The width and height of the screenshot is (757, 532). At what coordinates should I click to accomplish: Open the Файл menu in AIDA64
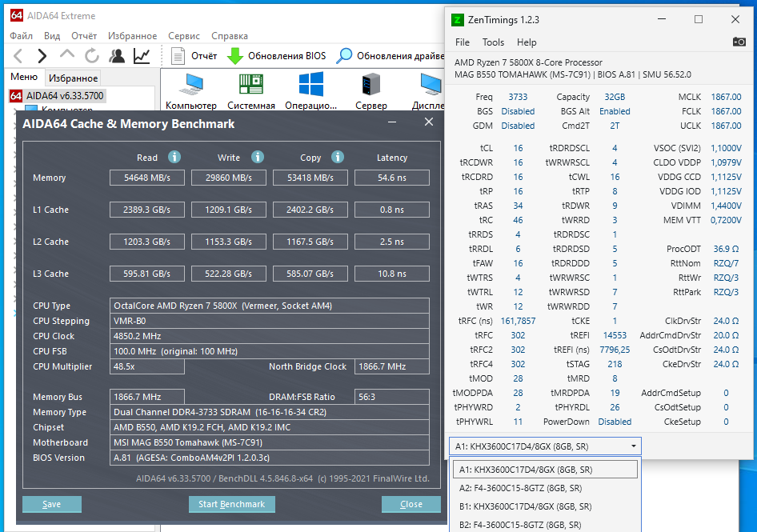[22, 36]
